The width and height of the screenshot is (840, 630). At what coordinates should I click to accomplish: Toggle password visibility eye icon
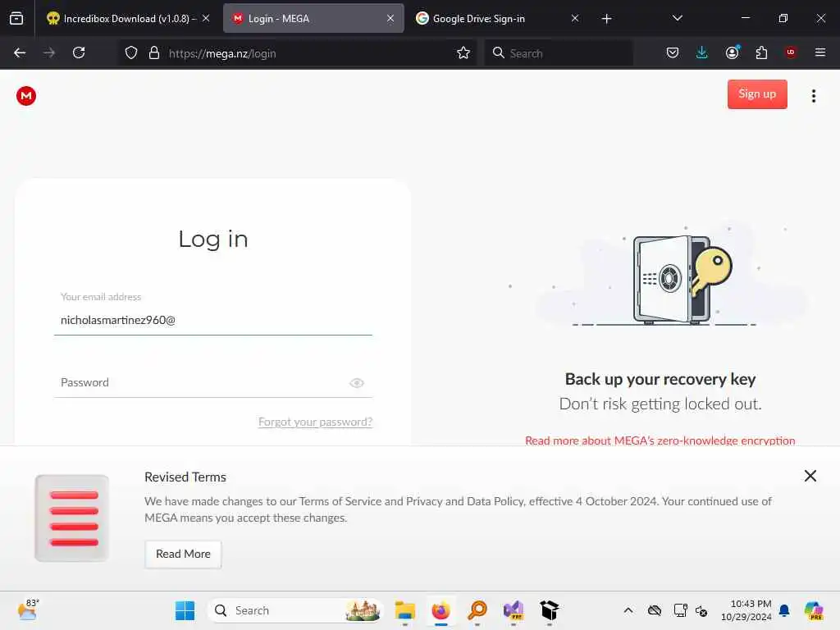click(357, 382)
